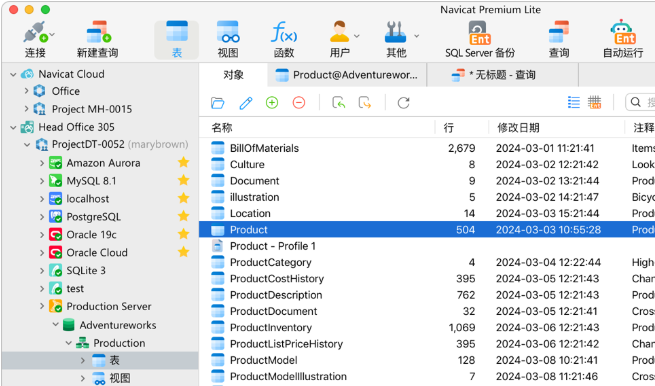Image resolution: width=655 pixels, height=386 pixels.
Task: Sort by the 名称 column header
Action: (222, 127)
